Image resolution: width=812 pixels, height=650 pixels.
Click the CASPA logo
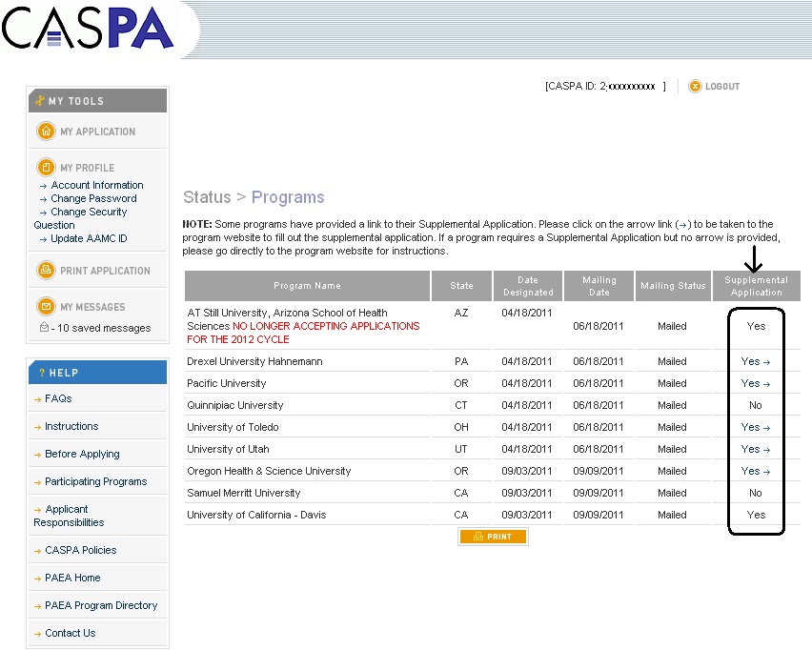tap(87, 29)
